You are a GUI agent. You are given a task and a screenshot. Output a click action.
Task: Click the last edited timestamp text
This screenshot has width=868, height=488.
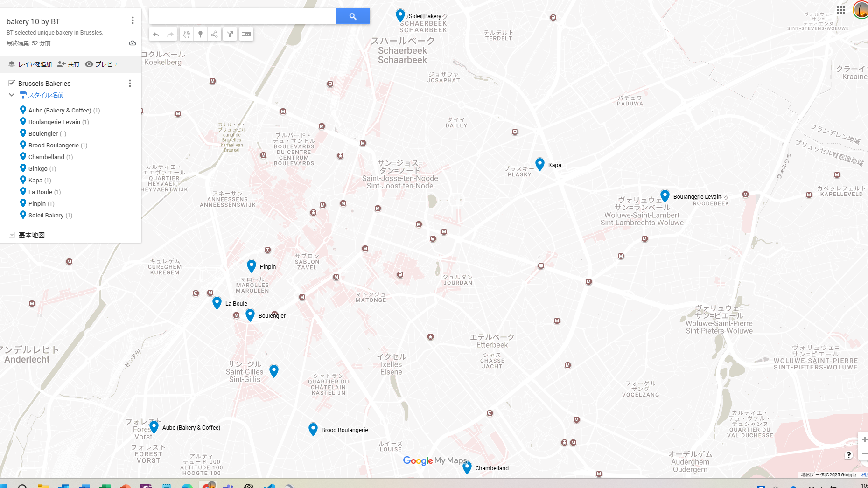(x=28, y=43)
